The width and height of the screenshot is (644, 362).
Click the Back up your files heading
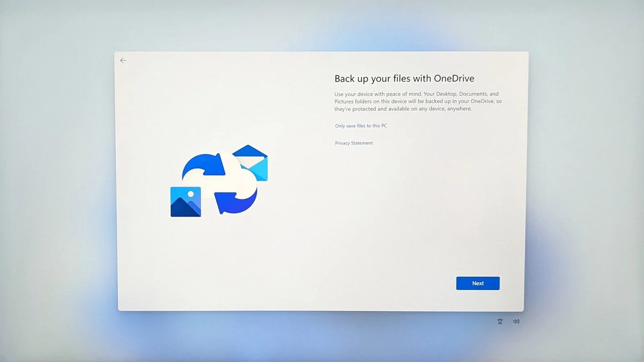click(x=405, y=78)
